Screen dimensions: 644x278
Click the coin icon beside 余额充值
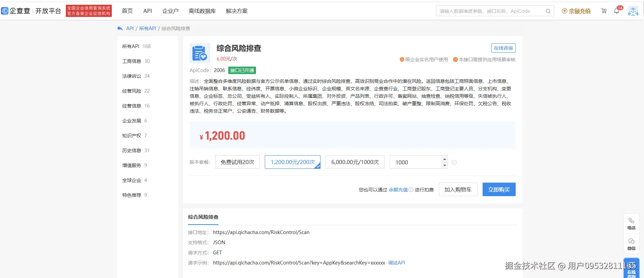564,11
